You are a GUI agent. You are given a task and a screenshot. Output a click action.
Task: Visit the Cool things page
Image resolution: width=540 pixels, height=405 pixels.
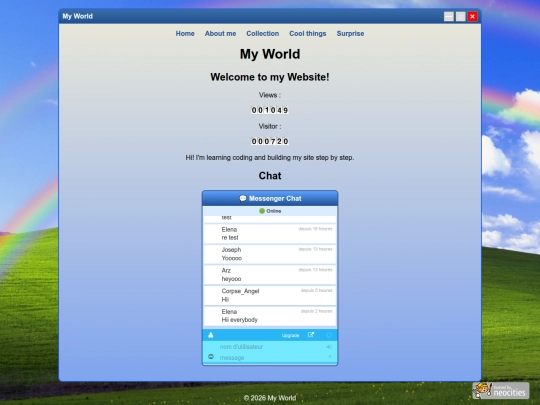click(x=308, y=33)
